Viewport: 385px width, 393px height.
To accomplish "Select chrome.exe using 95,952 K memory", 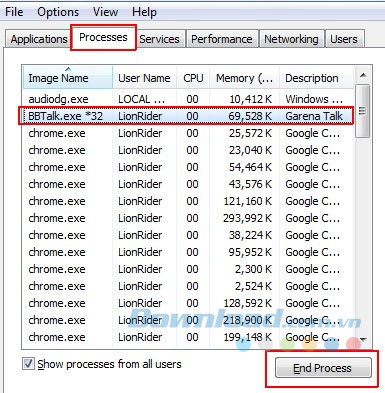I will tap(188, 252).
